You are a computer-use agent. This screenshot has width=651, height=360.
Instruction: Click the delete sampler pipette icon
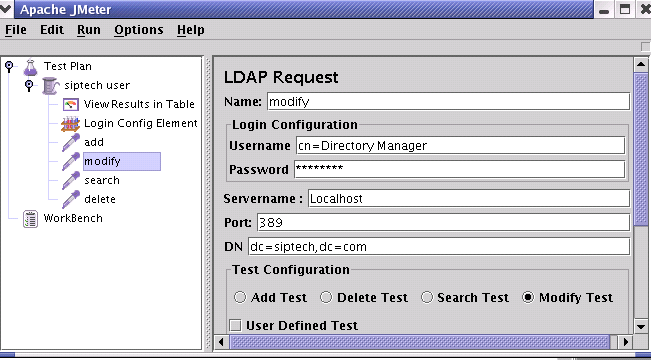point(71,200)
